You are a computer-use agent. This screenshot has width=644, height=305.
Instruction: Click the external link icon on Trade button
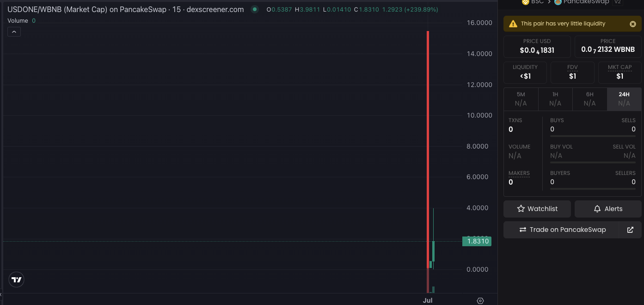coord(630,230)
